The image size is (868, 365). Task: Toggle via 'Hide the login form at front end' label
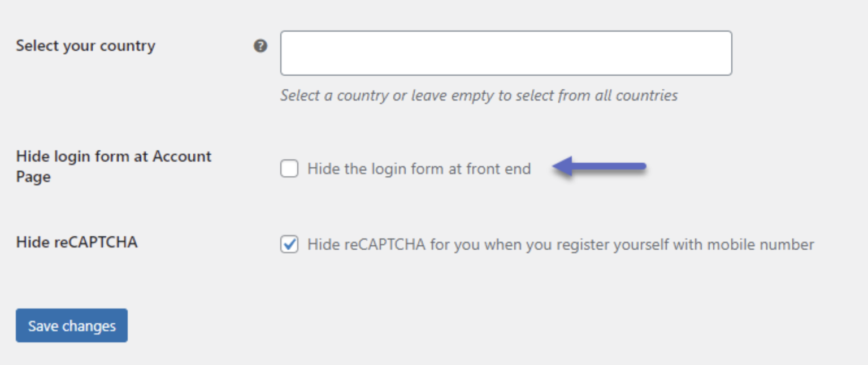419,168
